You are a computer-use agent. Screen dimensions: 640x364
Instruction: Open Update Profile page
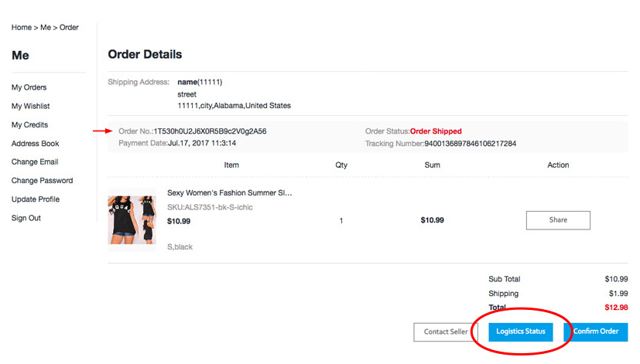(36, 199)
